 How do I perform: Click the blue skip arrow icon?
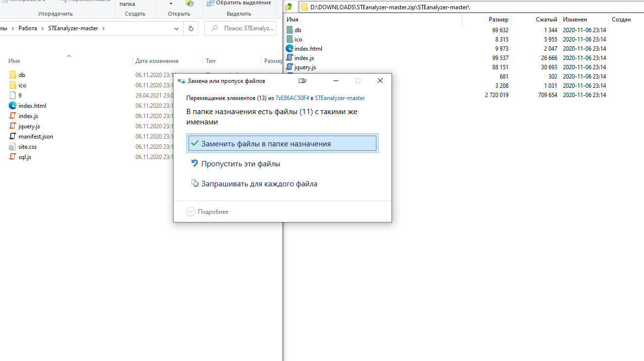tap(195, 163)
